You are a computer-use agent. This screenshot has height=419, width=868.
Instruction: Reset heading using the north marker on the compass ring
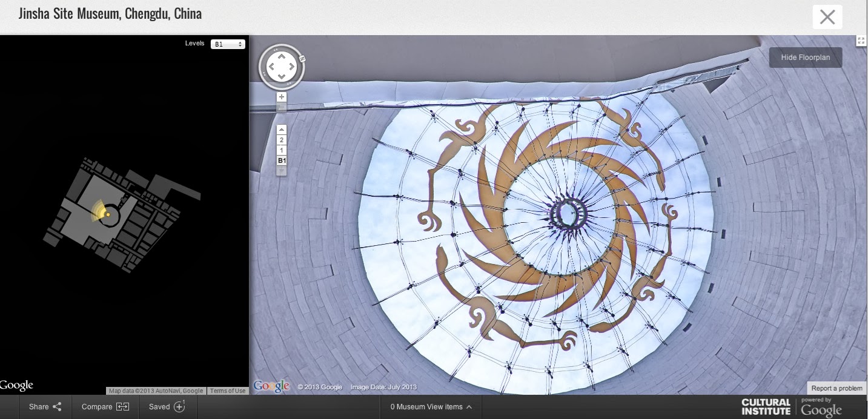[x=302, y=59]
